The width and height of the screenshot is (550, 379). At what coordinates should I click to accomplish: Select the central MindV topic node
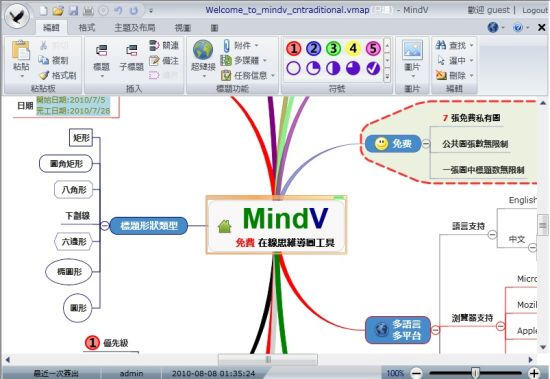(276, 225)
